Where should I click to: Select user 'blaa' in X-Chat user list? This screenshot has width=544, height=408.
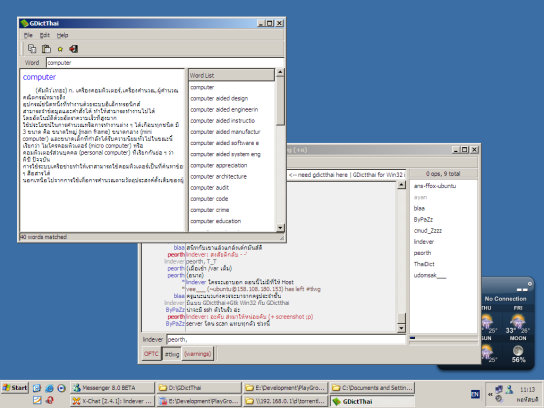(419, 209)
